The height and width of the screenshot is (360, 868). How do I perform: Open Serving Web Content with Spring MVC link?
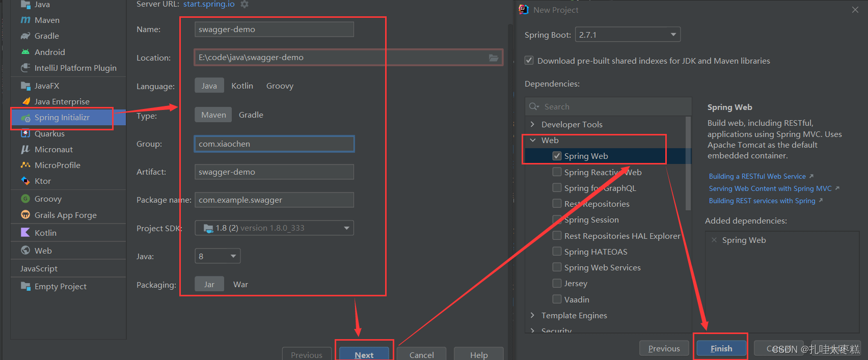(x=770, y=188)
